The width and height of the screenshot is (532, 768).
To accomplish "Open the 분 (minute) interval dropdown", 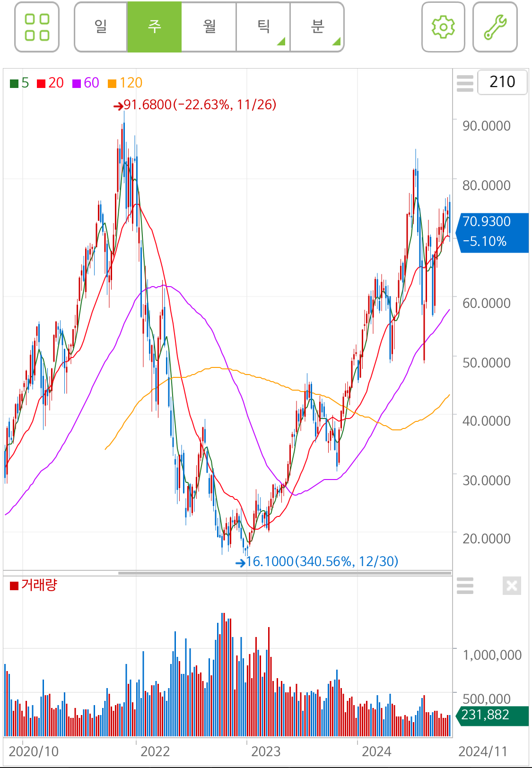I will 317,27.
